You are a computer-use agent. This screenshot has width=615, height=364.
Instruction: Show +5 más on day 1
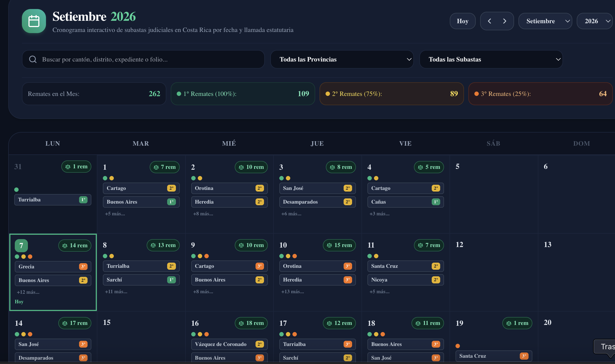click(115, 214)
